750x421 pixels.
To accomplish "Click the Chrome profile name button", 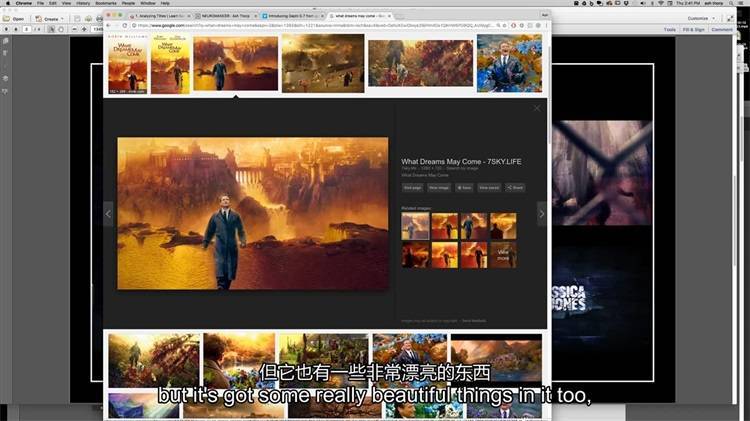I will (544, 15).
